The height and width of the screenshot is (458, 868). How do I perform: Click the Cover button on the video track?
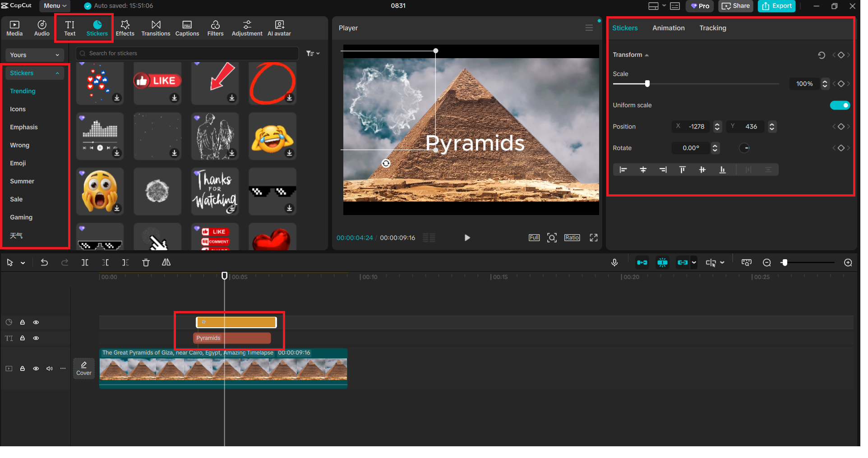pos(84,369)
